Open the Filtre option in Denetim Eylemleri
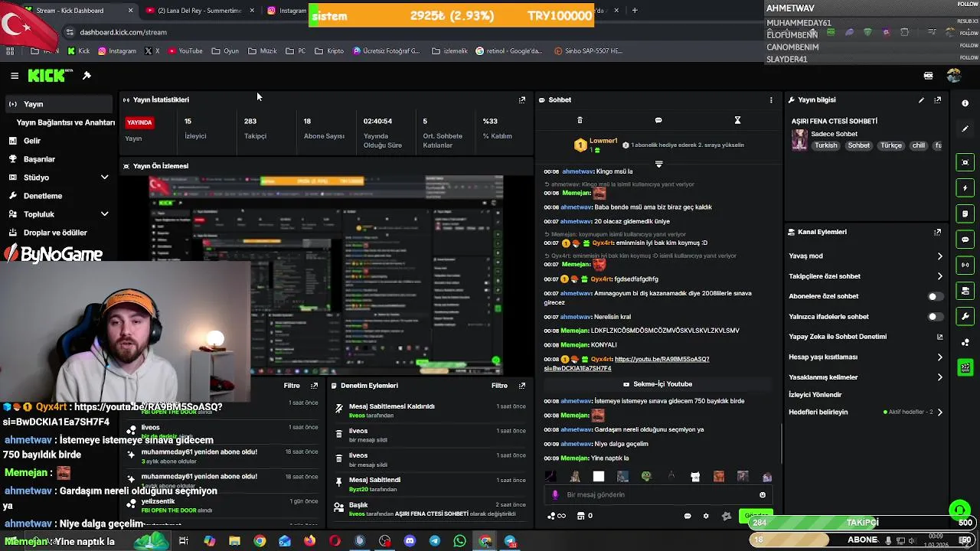The height and width of the screenshot is (551, 980). pos(499,386)
